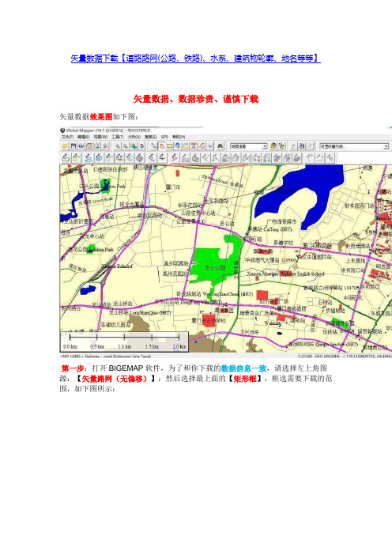Click the Full View home icon

(141, 145)
